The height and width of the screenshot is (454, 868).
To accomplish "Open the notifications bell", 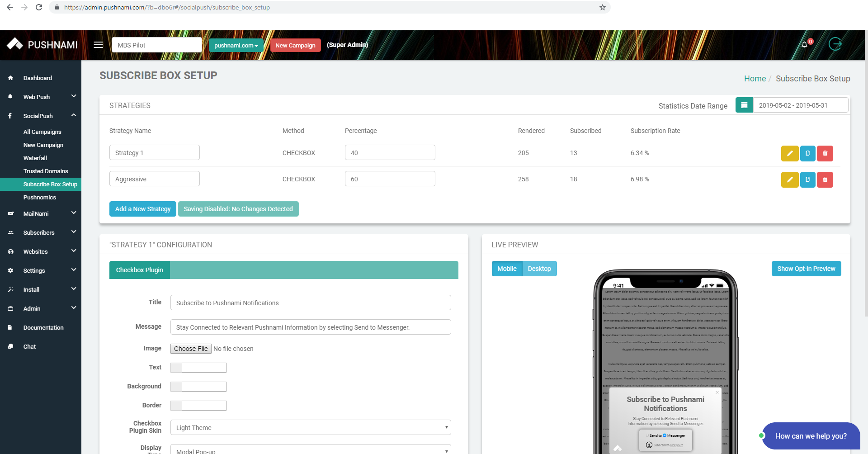I will coord(804,45).
